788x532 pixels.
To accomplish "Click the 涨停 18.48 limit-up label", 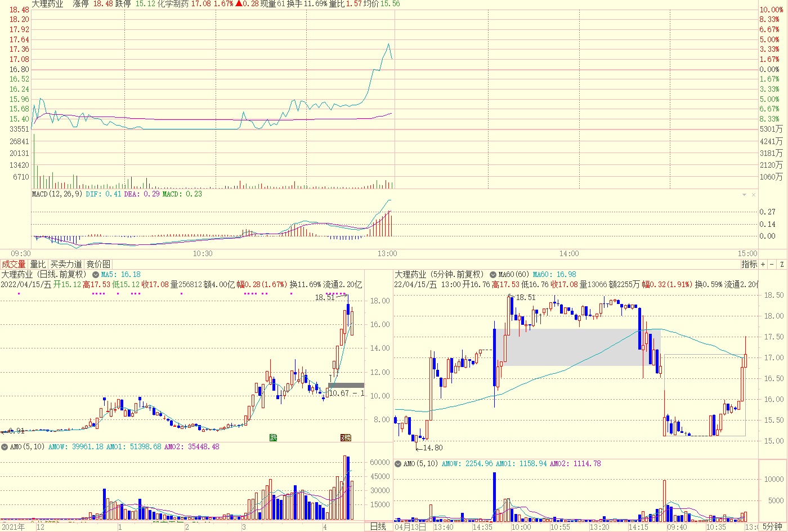I will pyautogui.click(x=93, y=4).
